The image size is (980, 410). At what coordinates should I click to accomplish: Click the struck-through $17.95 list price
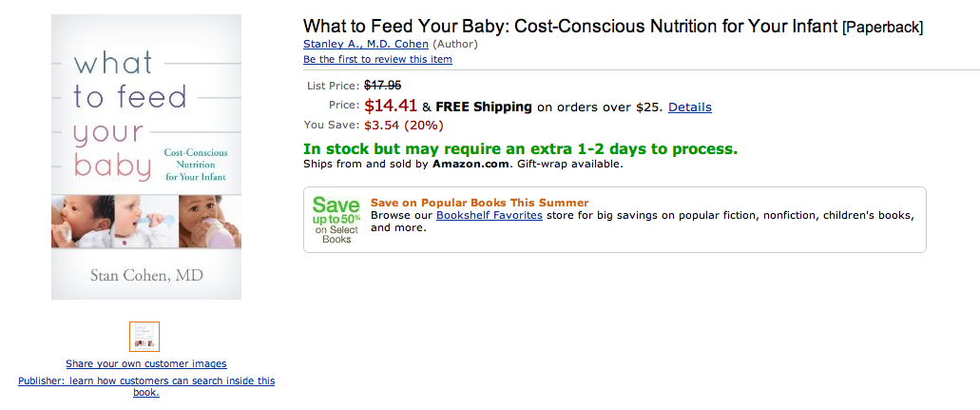point(382,85)
